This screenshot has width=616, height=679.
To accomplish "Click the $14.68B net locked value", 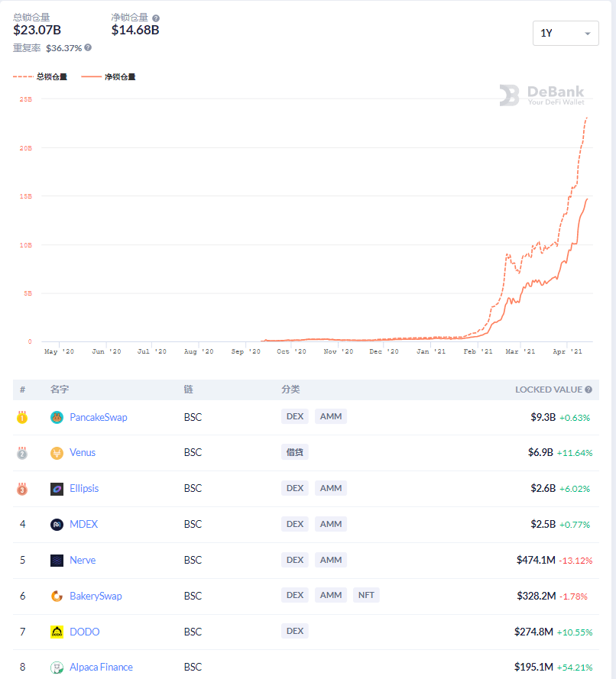I will (135, 30).
